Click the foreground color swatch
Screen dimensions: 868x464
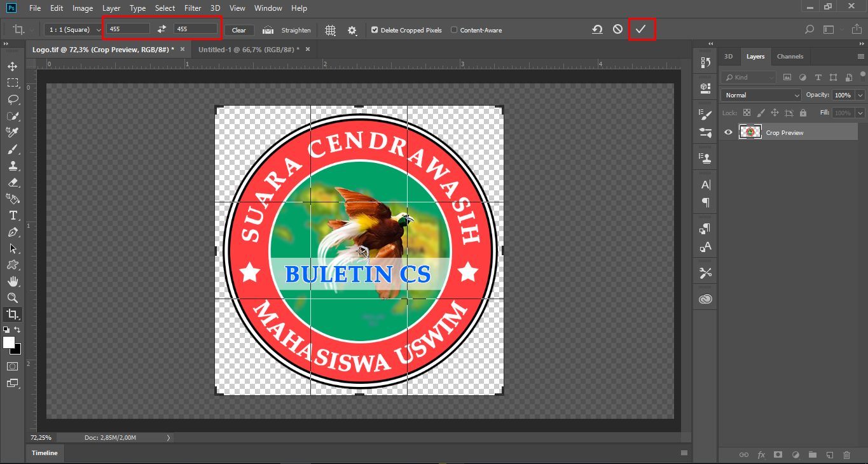coord(9,342)
